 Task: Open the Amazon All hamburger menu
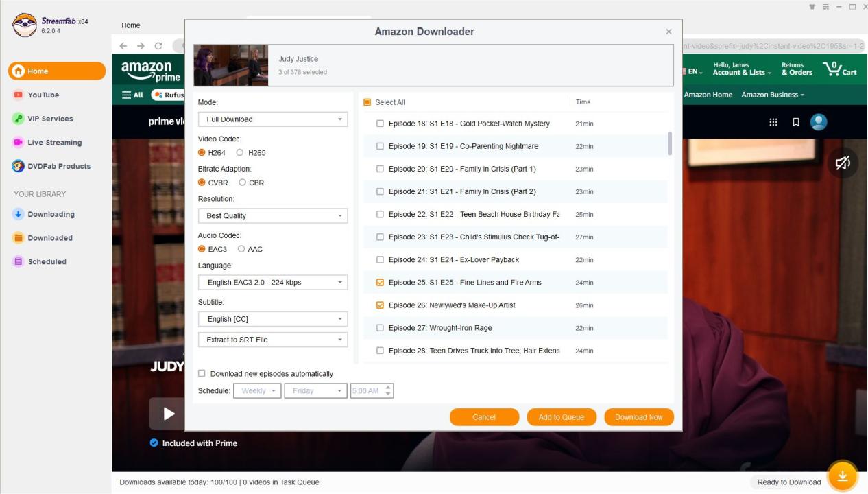click(x=132, y=95)
